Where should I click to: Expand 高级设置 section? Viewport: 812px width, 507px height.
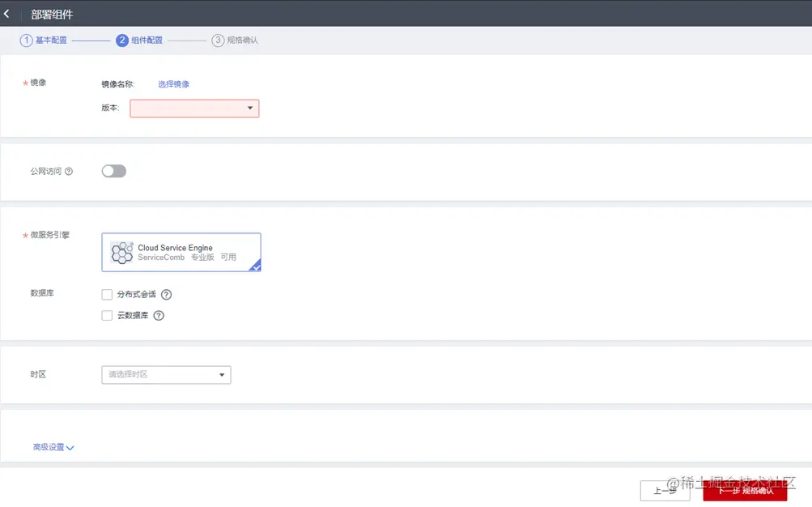coord(53,447)
